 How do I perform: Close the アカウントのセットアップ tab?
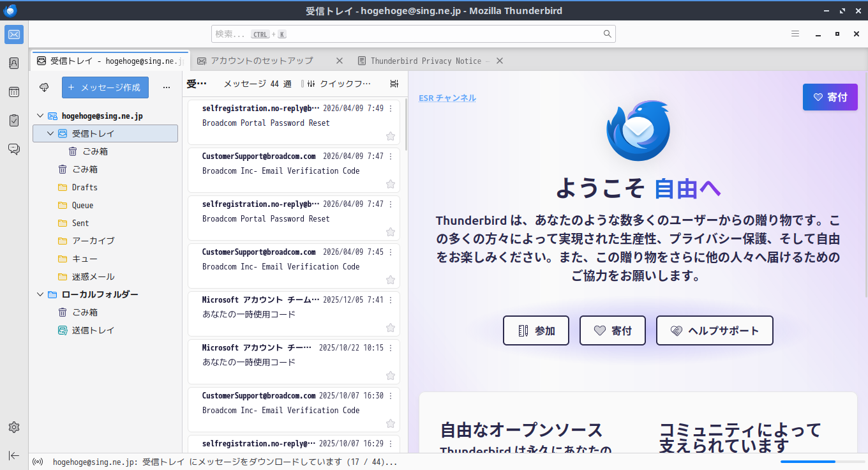pos(340,61)
